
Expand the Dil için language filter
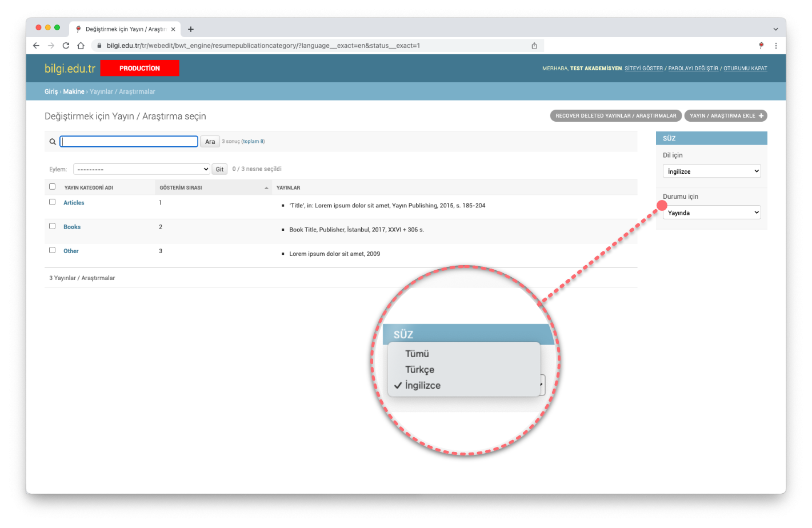click(x=711, y=171)
